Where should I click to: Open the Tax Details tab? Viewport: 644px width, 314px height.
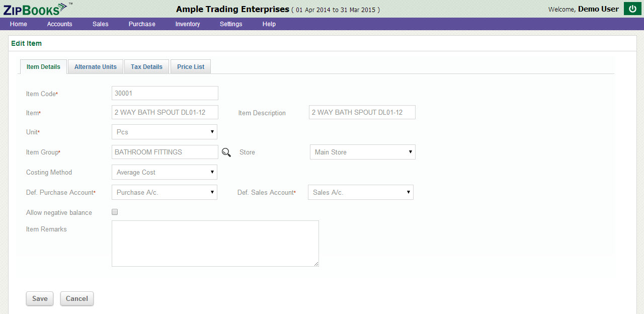(x=146, y=67)
